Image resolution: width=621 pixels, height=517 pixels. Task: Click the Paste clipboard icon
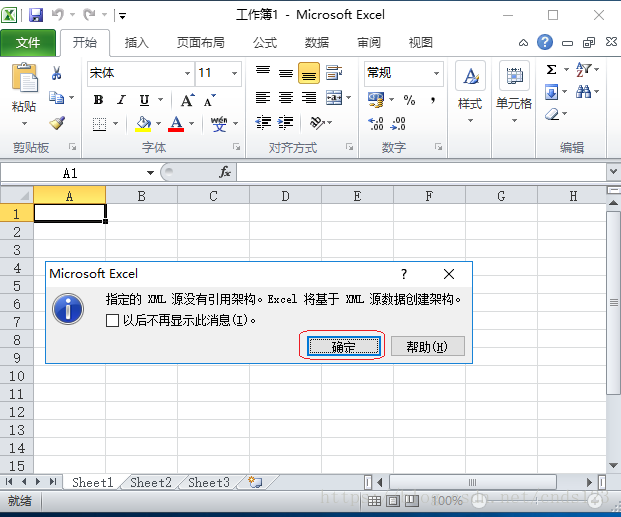pos(25,77)
